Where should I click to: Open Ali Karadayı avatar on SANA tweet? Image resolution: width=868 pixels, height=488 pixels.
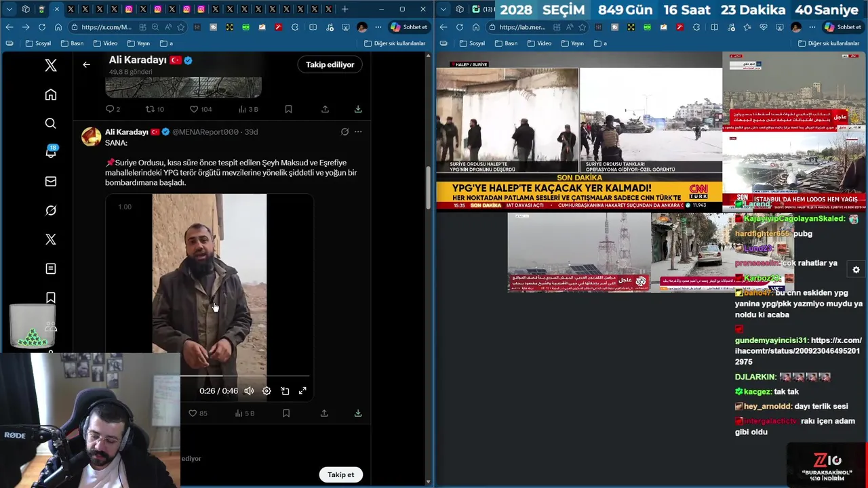click(92, 136)
